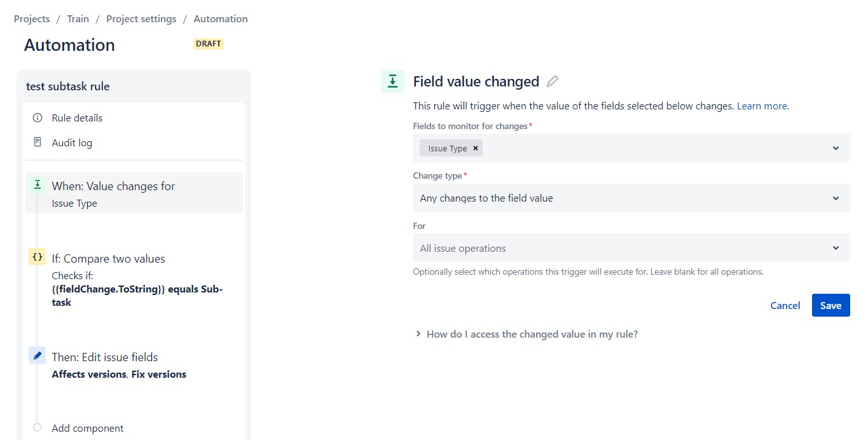The height and width of the screenshot is (440, 868).
Task: Click the Audit log icon
Action: [36, 142]
